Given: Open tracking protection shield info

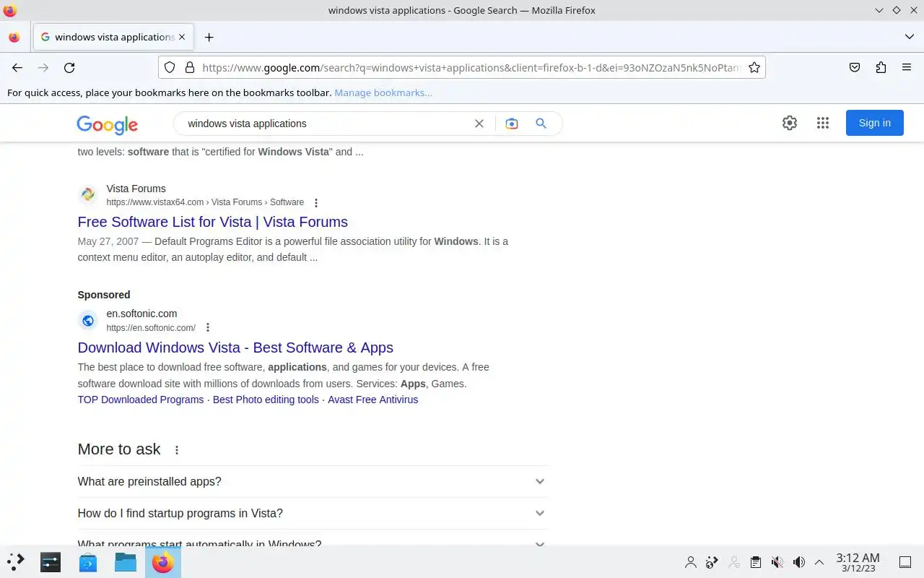Looking at the screenshot, I should [x=170, y=67].
